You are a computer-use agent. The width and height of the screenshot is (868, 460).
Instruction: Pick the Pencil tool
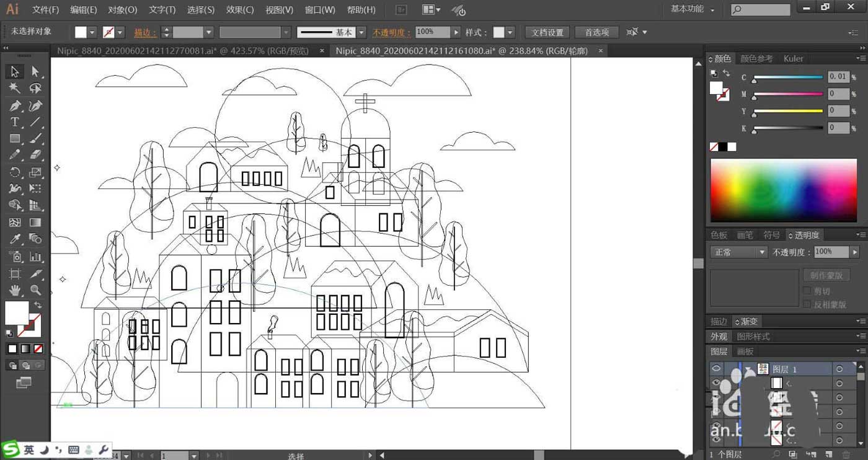(15, 155)
